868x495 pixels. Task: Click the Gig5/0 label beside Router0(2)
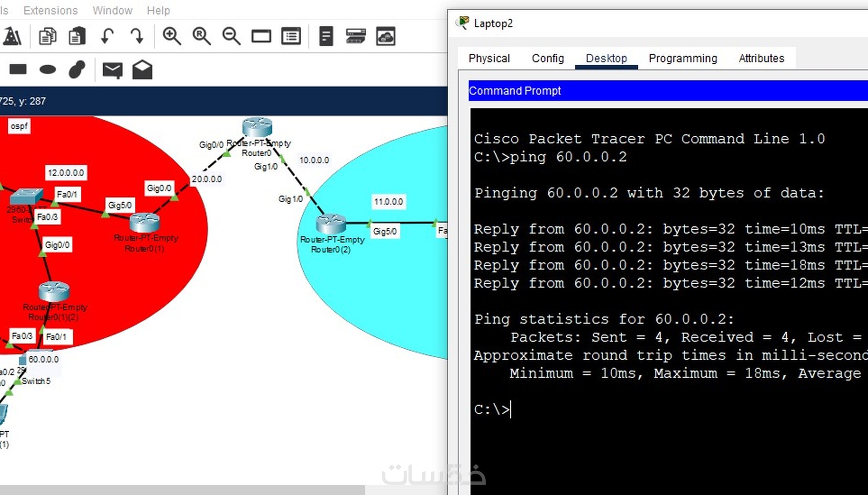[x=385, y=232]
